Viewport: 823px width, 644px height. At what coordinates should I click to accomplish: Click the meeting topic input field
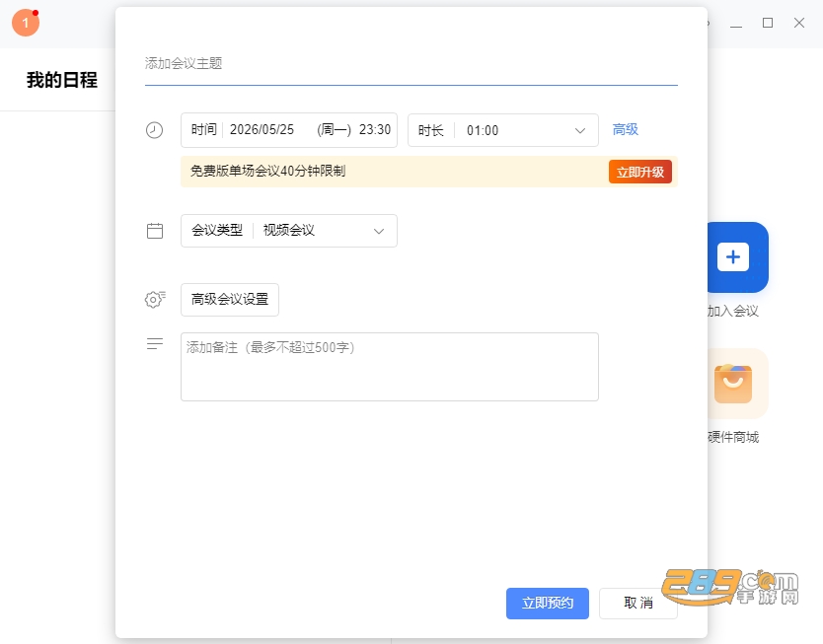click(x=411, y=64)
